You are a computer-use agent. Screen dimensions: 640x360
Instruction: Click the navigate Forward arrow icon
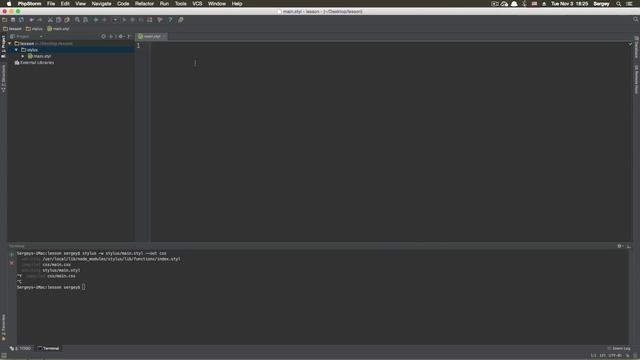pos(104,20)
